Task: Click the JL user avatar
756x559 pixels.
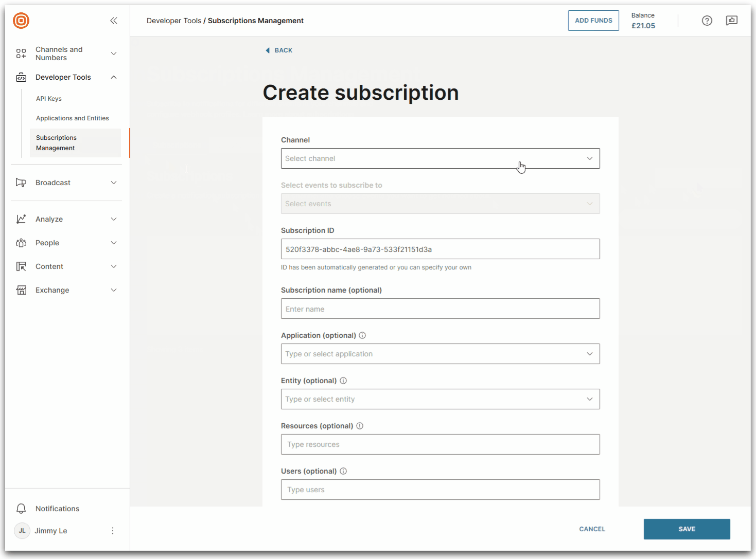Action: (22, 531)
